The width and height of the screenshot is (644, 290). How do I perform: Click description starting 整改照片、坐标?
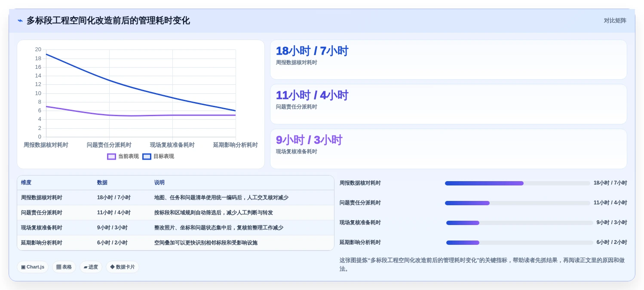coord(219,228)
